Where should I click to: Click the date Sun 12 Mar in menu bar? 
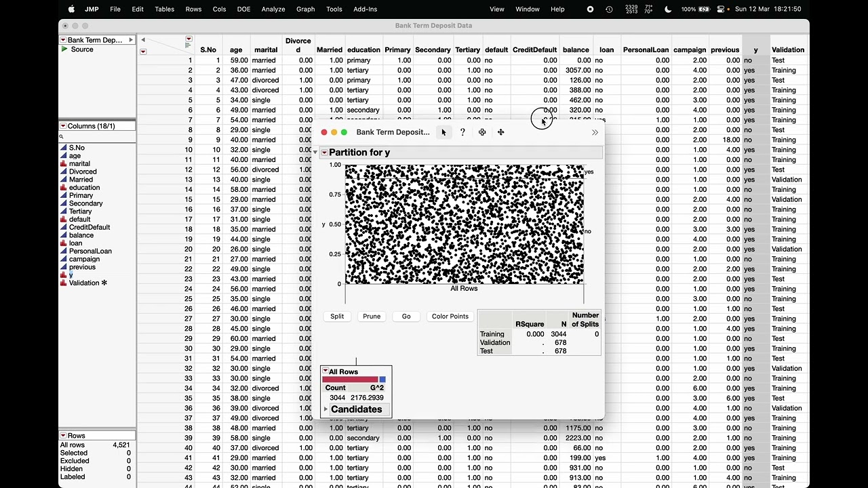753,9
